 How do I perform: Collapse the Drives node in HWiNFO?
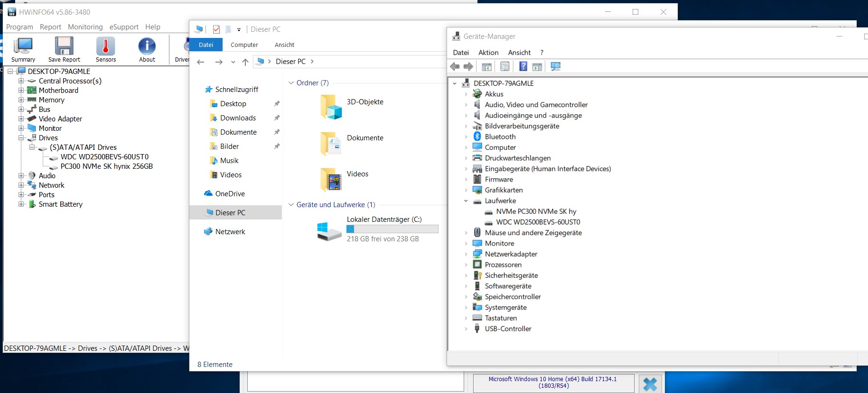pos(21,137)
